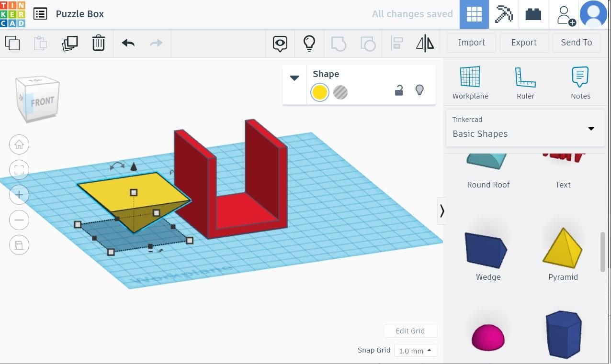The height and width of the screenshot is (364, 611).
Task: Export the current design
Action: pyautogui.click(x=523, y=43)
